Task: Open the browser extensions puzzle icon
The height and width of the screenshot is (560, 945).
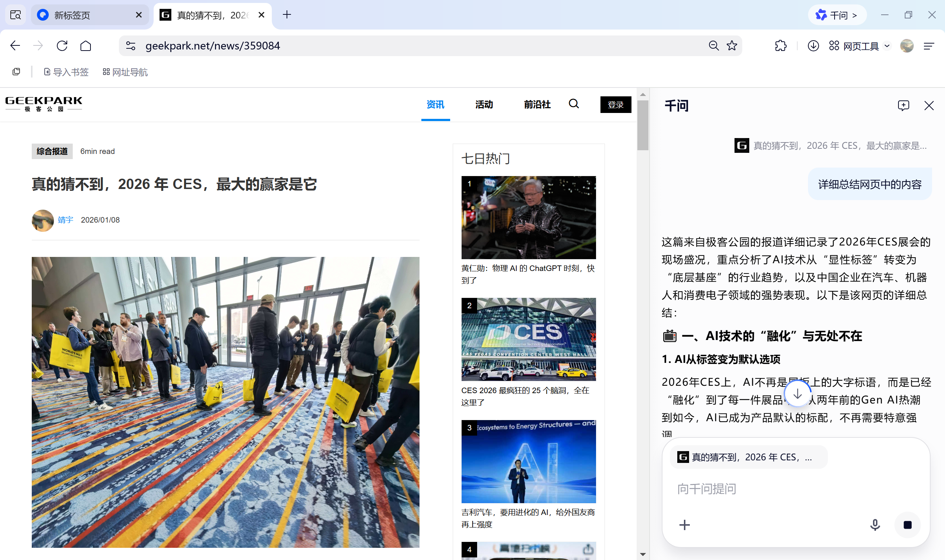Action: [780, 46]
